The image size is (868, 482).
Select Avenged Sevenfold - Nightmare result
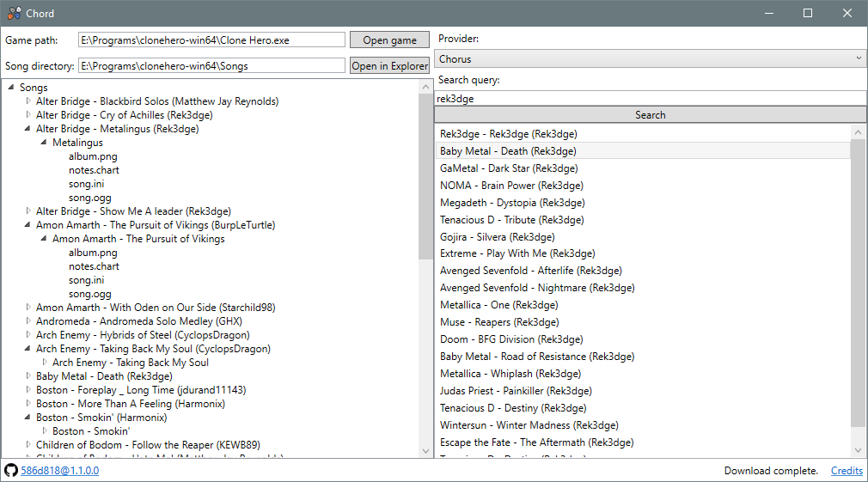(x=643, y=288)
